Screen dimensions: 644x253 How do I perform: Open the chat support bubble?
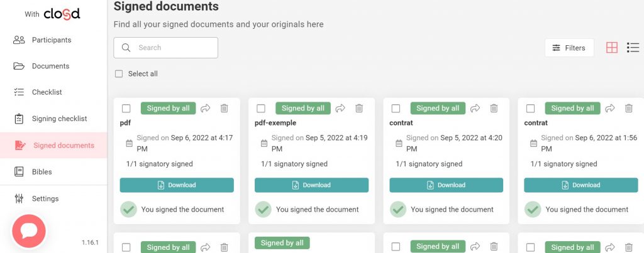(x=29, y=231)
